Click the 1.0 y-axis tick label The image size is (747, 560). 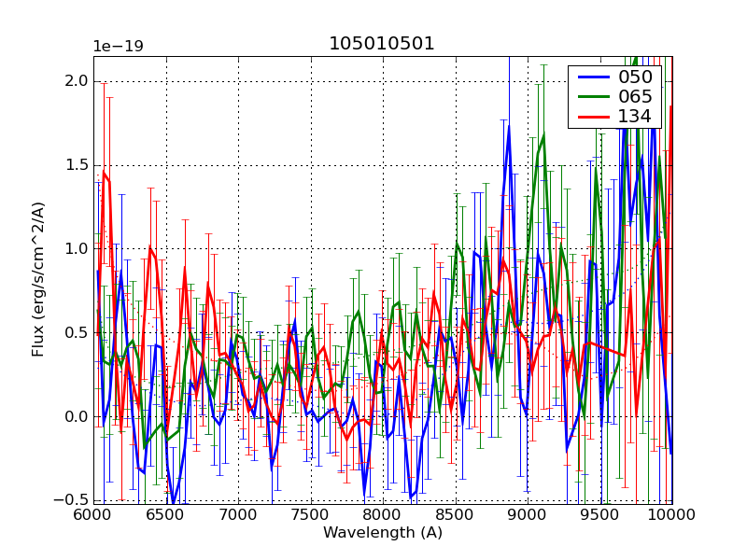click(77, 249)
